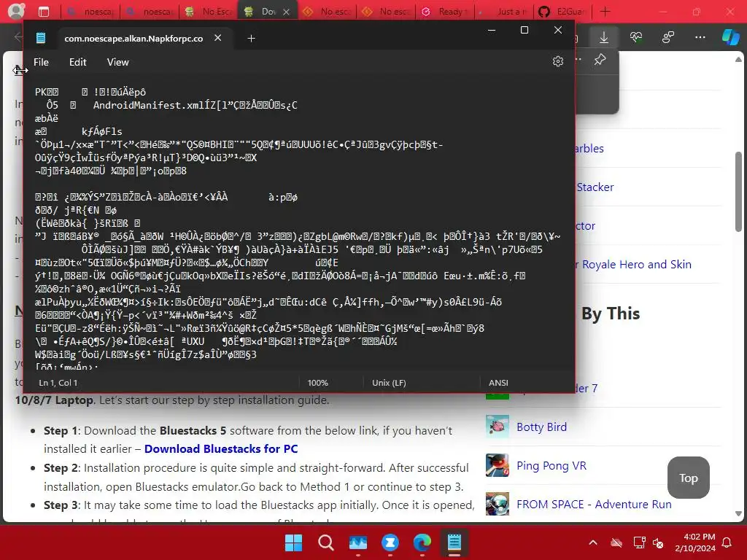Switch to 'No Esca' Edge tab with green icon

point(209,12)
